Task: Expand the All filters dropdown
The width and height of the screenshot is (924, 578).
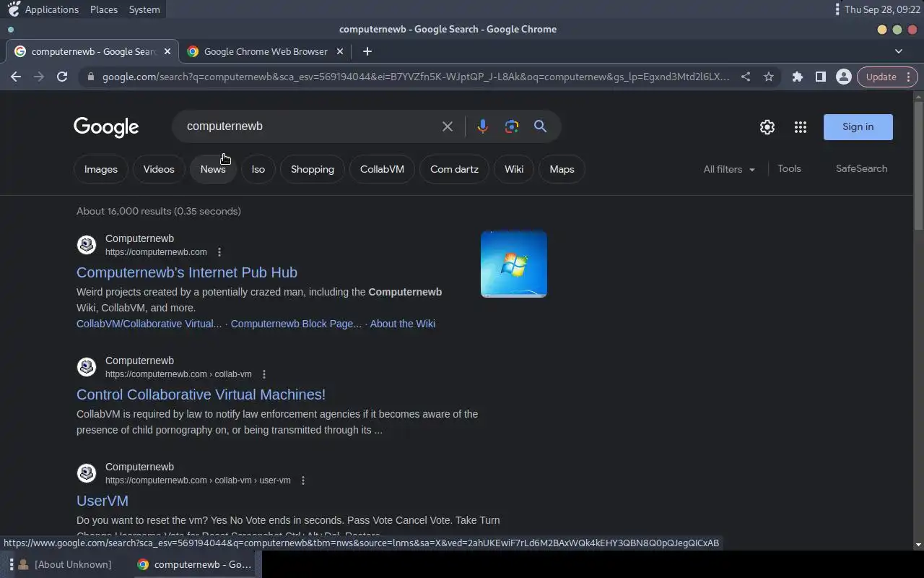Action: (729, 169)
